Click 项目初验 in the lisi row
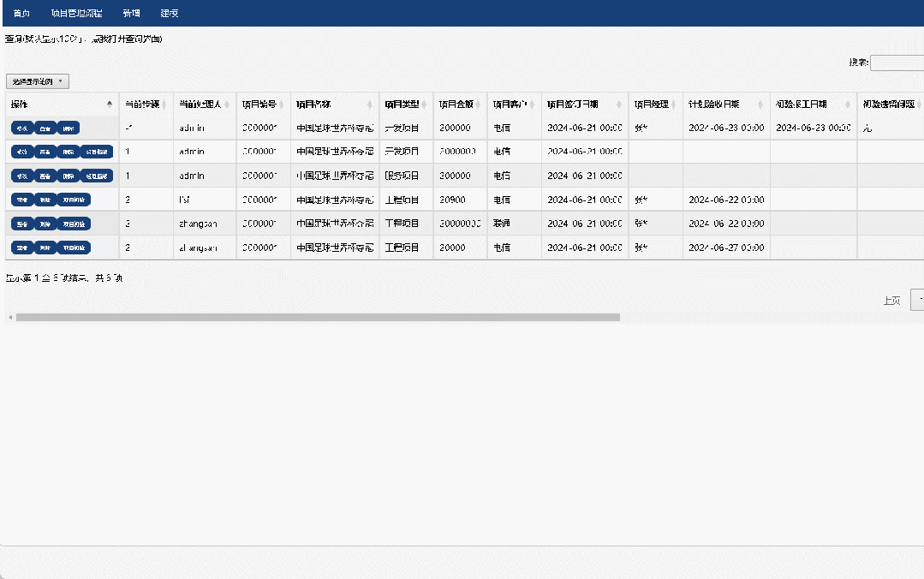The width and height of the screenshot is (924, 579). [x=74, y=200]
